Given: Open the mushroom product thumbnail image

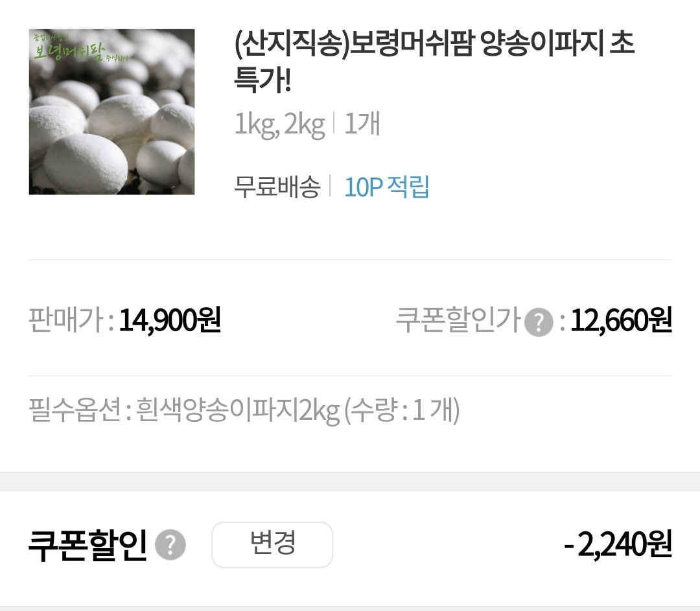Looking at the screenshot, I should pos(111,112).
